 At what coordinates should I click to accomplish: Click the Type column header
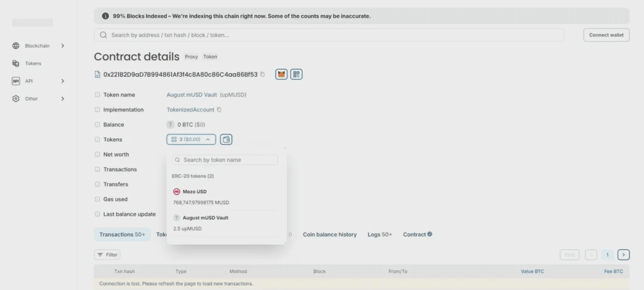tap(180, 271)
